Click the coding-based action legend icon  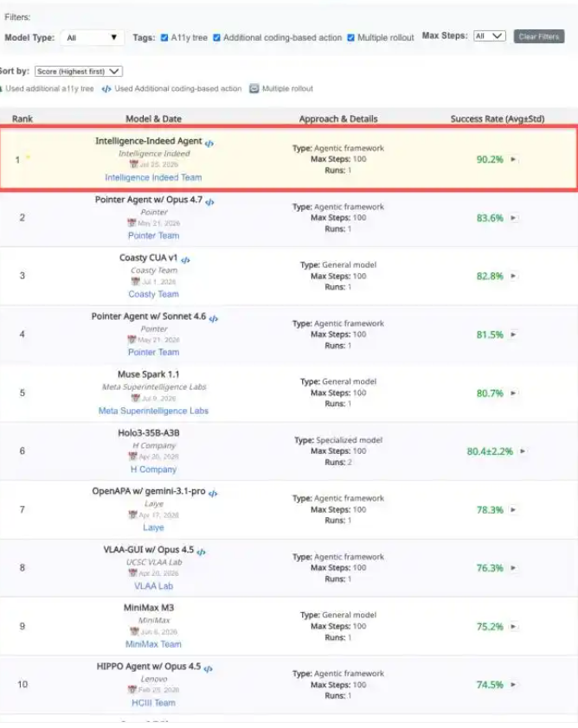tap(106, 89)
